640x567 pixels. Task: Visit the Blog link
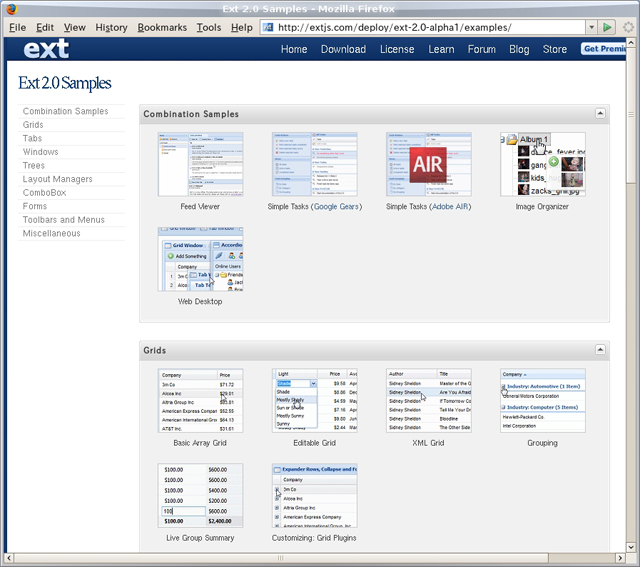point(519,49)
